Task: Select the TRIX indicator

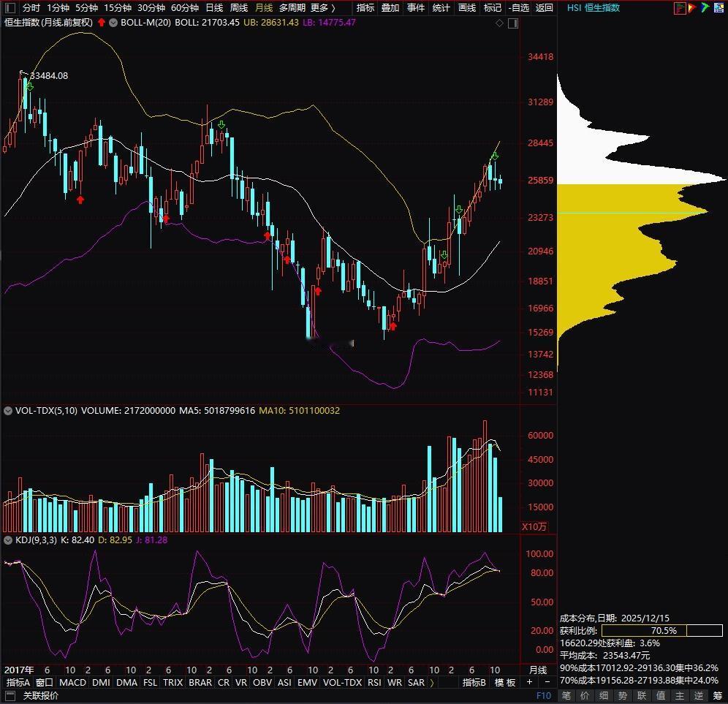Action: point(173,683)
